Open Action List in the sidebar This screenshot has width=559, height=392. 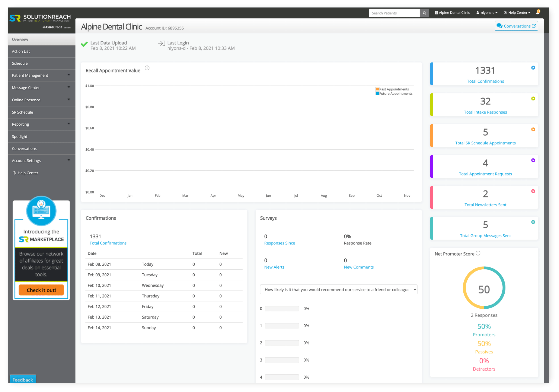pos(41,51)
